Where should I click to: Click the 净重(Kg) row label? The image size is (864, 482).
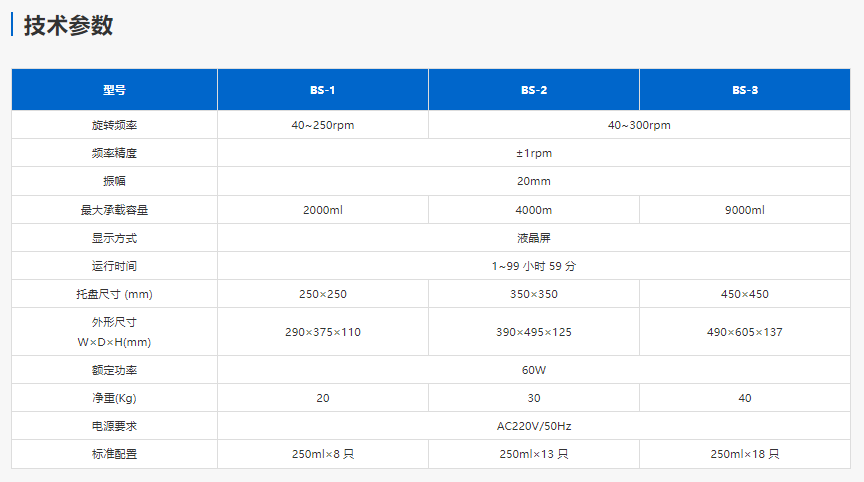[114, 398]
